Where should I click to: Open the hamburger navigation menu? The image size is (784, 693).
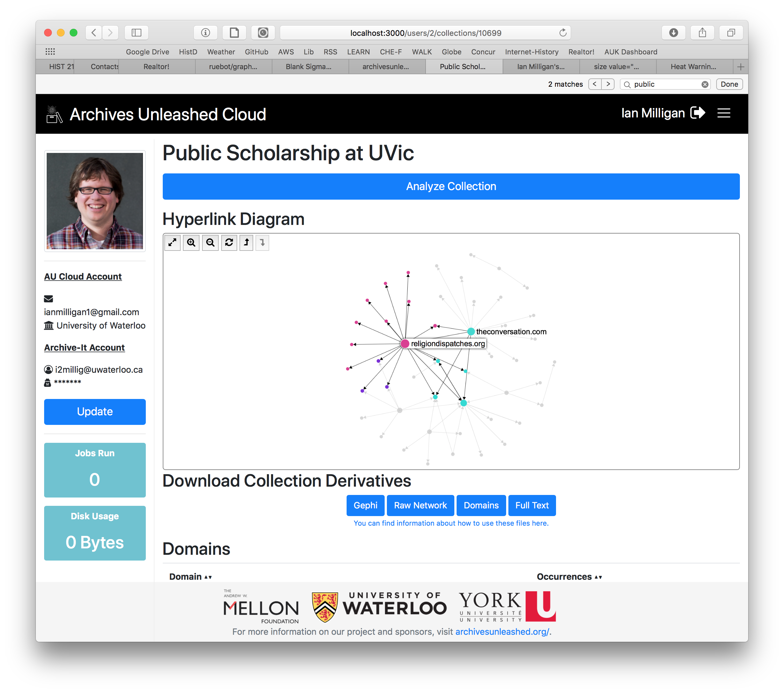[724, 113]
